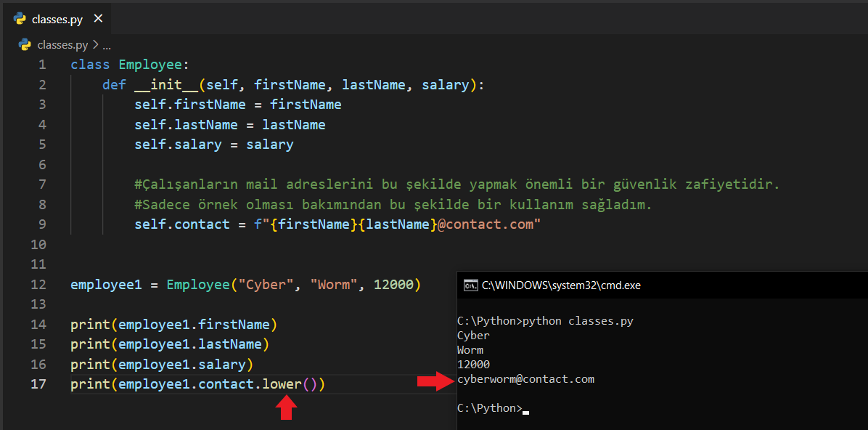Click the cmd.exe window title bar text
Viewport: 868px width, 430px height.
tap(561, 285)
